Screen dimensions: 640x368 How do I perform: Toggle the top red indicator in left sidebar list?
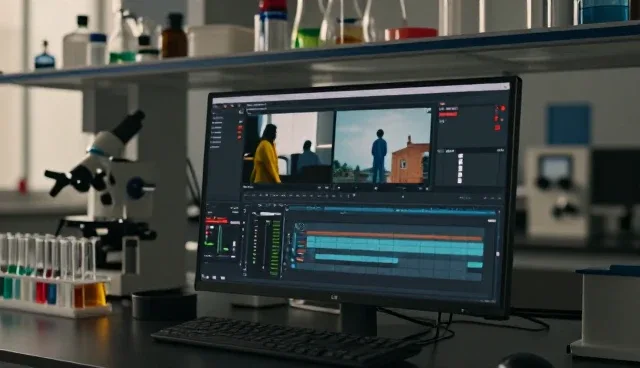[240, 128]
